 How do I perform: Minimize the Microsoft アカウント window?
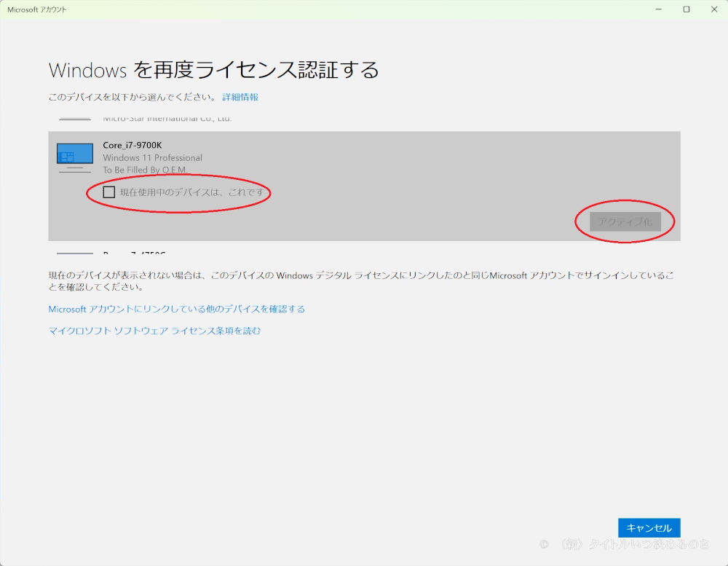point(658,9)
